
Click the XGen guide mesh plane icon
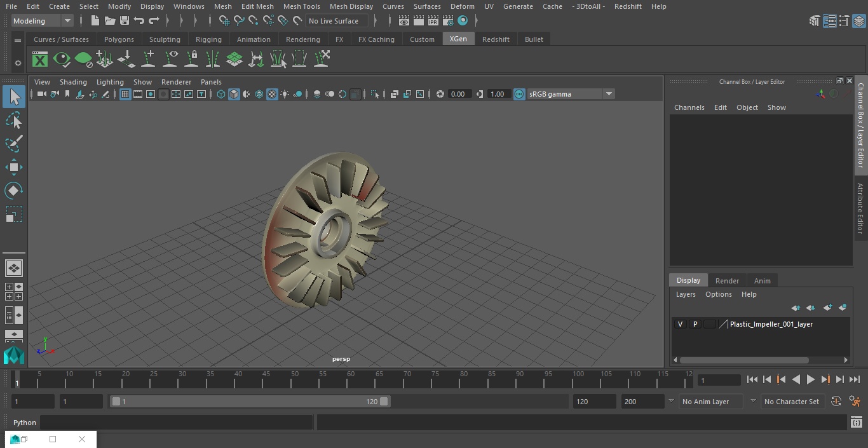pyautogui.click(x=234, y=60)
